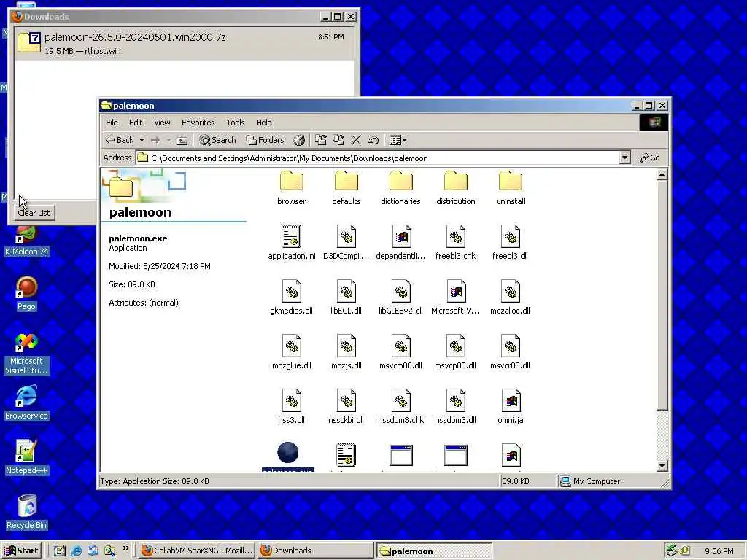Expand the Address bar dropdown arrow
Screen dimensions: 747x560
624,157
